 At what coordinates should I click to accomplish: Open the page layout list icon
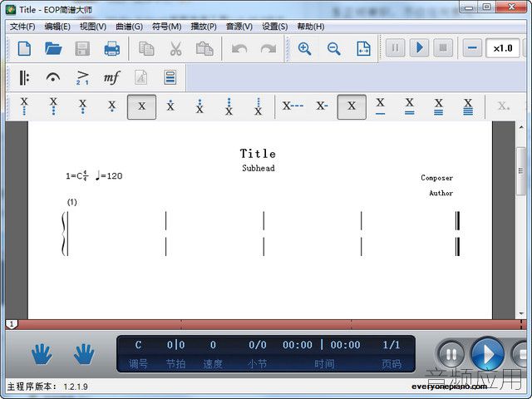170,77
